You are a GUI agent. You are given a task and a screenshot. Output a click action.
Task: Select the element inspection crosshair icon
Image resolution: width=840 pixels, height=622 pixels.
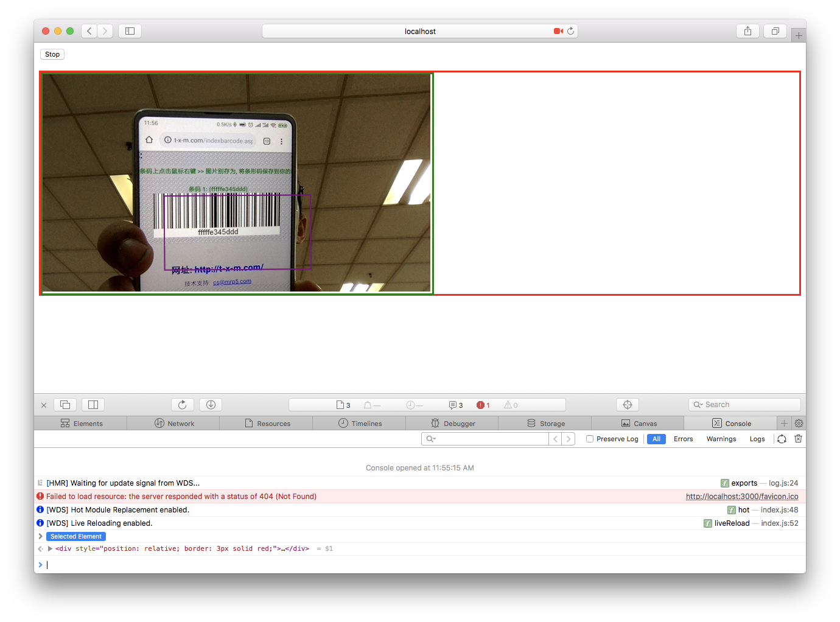(x=627, y=404)
